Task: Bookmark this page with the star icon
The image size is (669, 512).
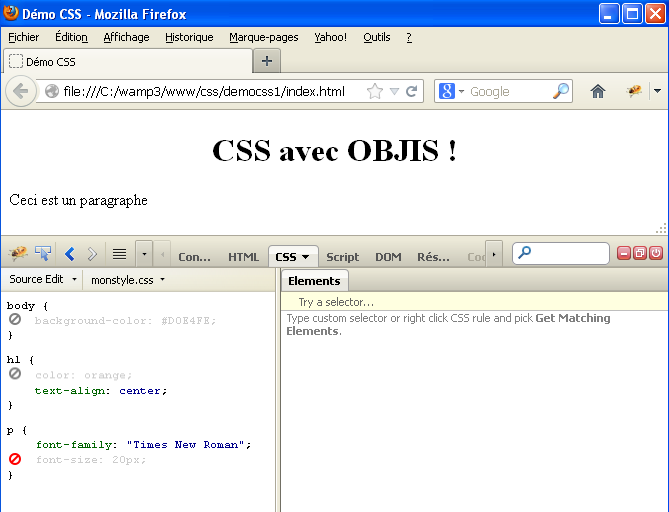Action: 375,91
